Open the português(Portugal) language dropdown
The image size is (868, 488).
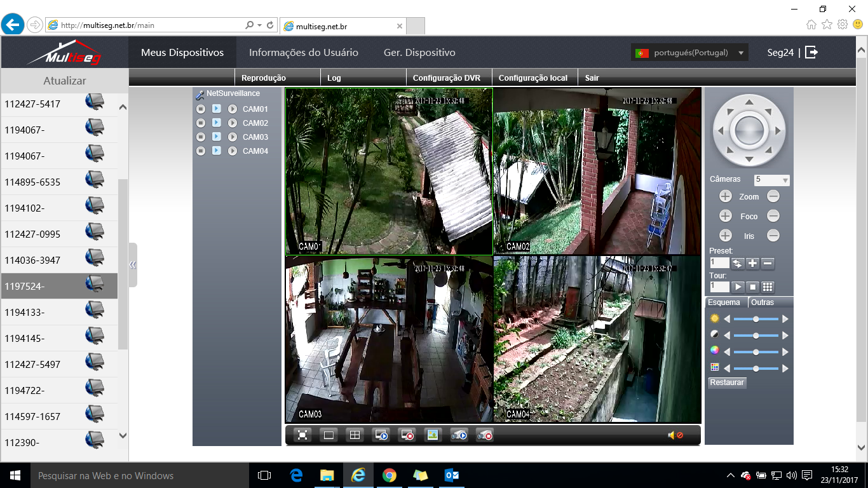point(689,53)
